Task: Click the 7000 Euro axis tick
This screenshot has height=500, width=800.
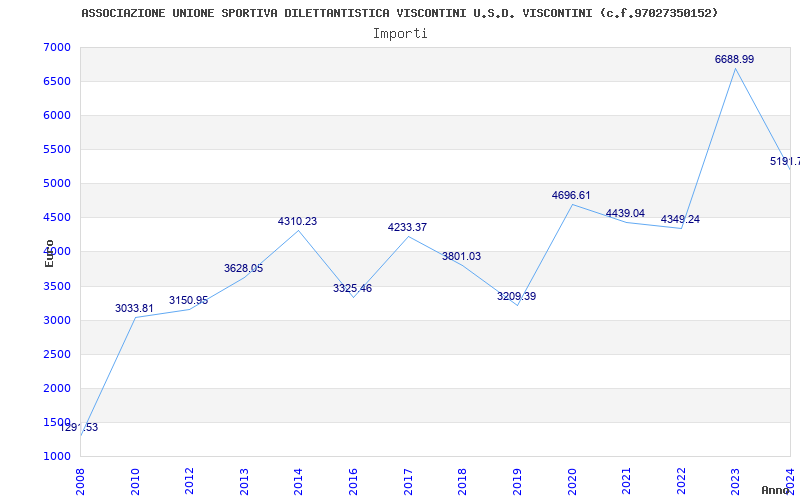Action: pyautogui.click(x=57, y=47)
